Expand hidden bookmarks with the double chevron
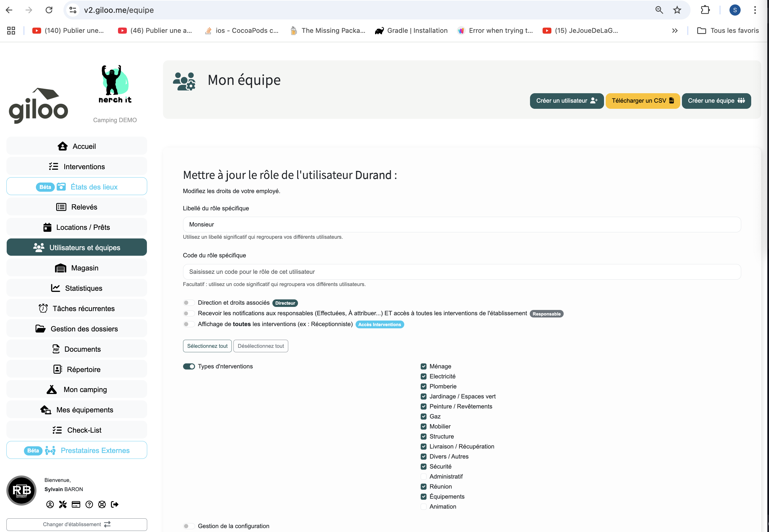The width and height of the screenshot is (769, 532). pyautogui.click(x=675, y=31)
